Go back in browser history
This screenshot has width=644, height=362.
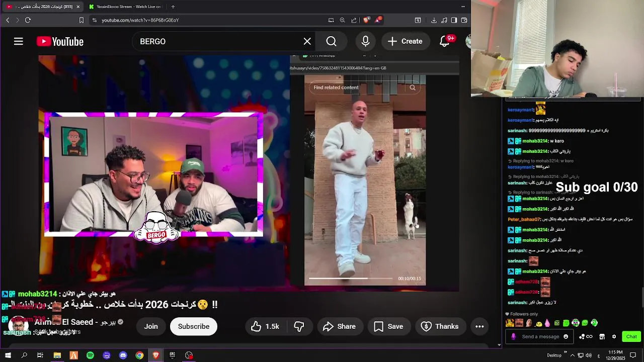[x=8, y=20]
